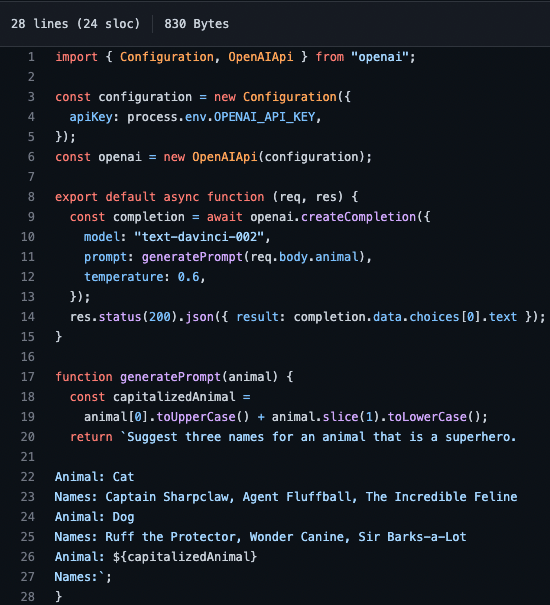Click "Captain Sharpclaw" on line 23
550x605 pixels.
point(167,497)
